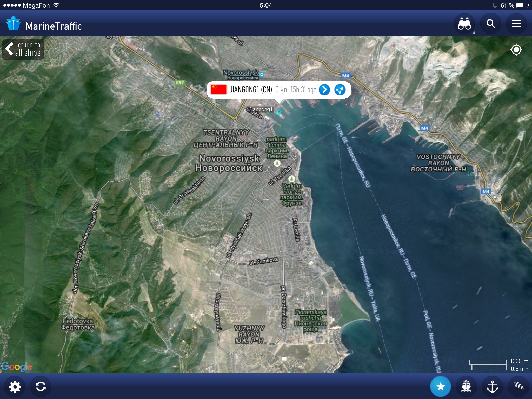This screenshot has height=399, width=532.
Task: Refresh the map data
Action: click(41, 387)
